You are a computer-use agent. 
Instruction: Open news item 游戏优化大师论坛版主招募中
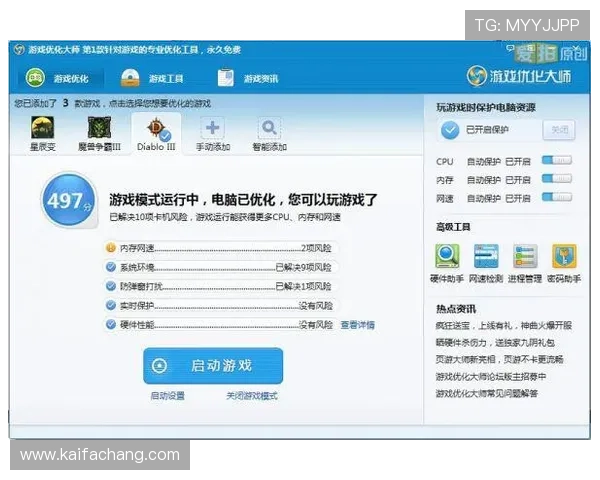[491, 376]
